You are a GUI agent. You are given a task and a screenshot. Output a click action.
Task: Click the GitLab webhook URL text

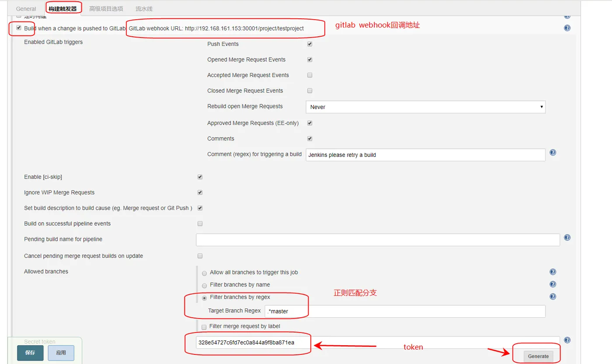(216, 28)
